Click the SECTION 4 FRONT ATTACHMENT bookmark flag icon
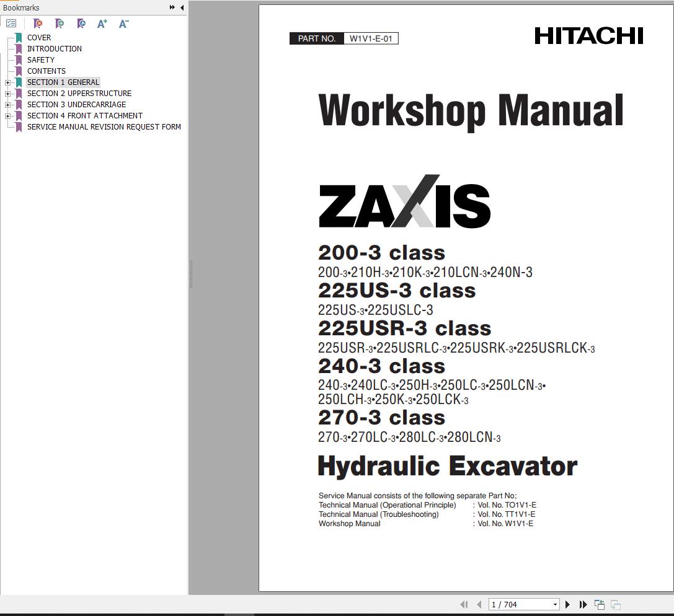This screenshot has width=674, height=616. (x=19, y=116)
